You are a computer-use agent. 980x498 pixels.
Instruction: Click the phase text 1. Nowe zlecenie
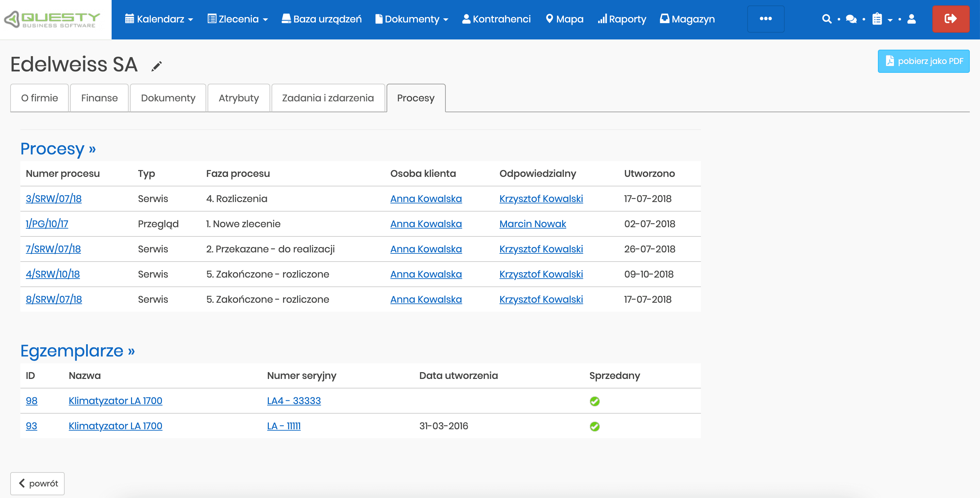pyautogui.click(x=243, y=223)
